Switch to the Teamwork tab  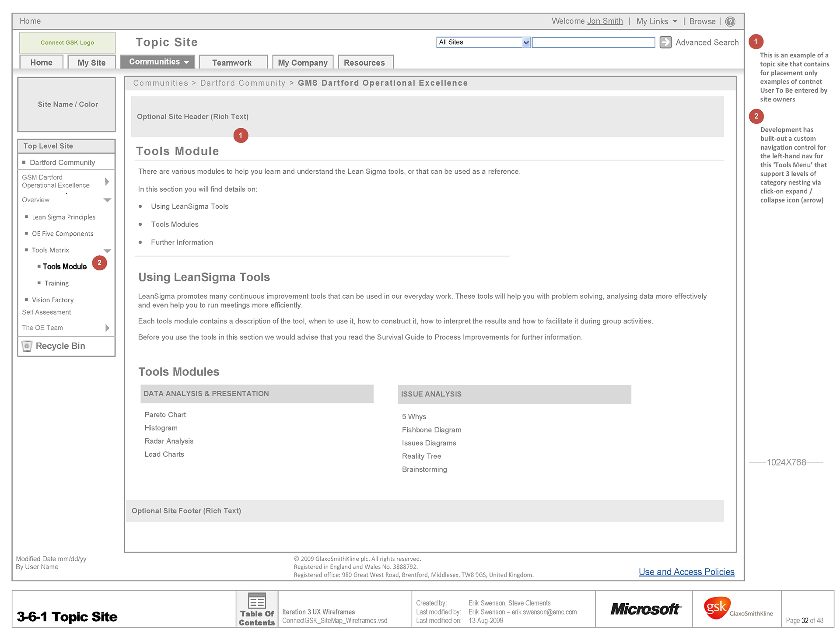pos(232,63)
